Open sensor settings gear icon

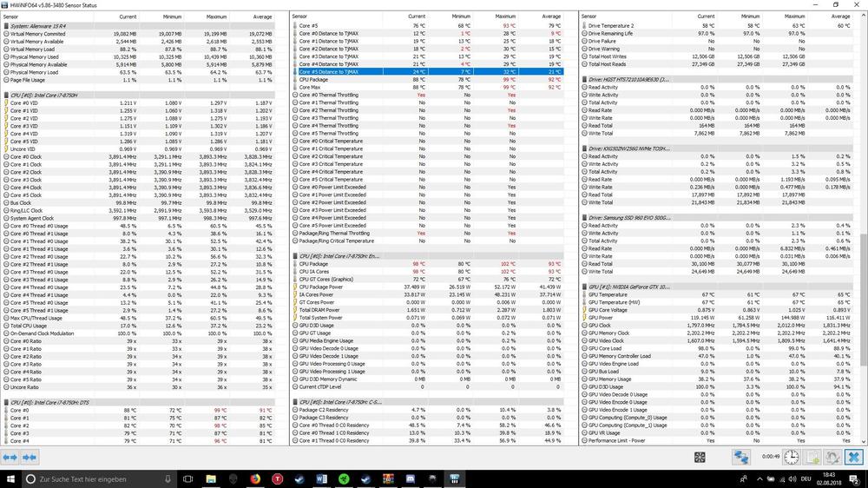pos(832,457)
